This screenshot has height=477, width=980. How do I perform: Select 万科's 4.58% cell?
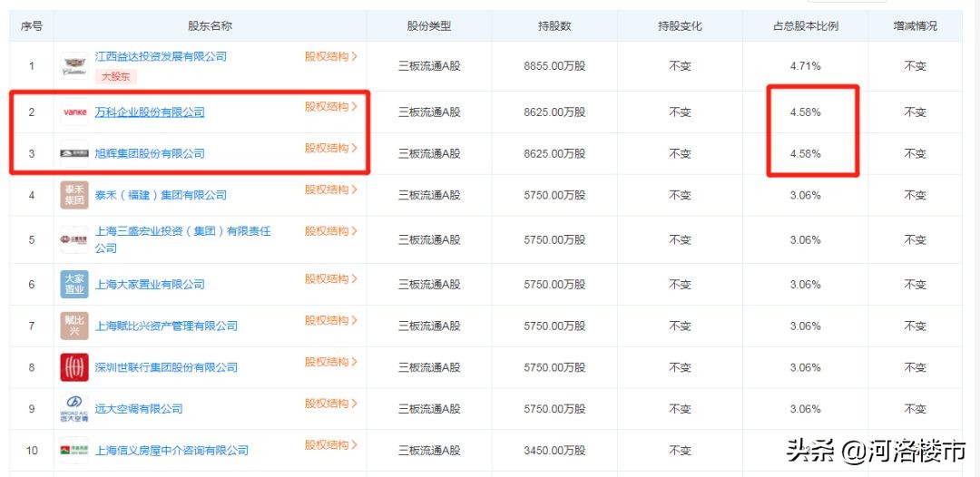coord(805,112)
